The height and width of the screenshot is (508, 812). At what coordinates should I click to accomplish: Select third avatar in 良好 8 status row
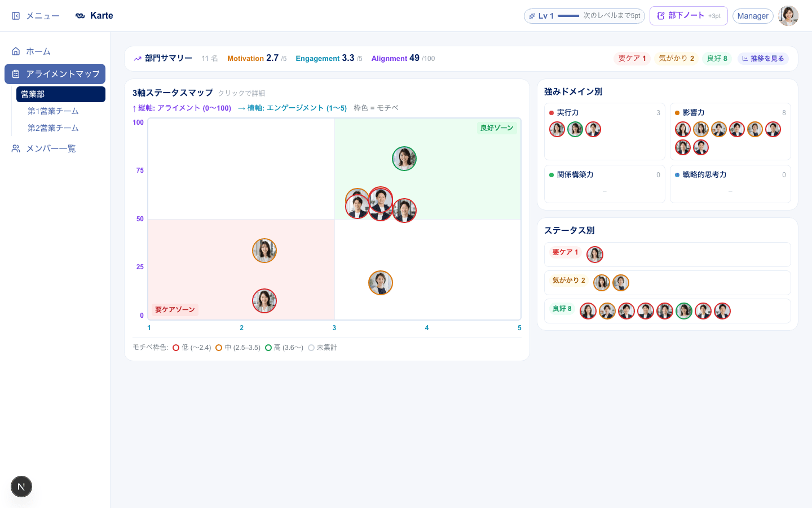[626, 311]
